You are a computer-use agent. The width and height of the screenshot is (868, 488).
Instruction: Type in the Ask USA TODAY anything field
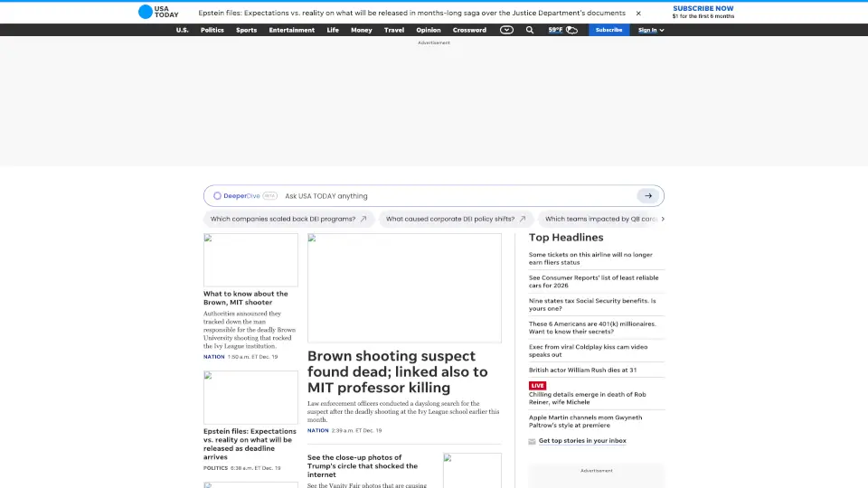click(452, 196)
